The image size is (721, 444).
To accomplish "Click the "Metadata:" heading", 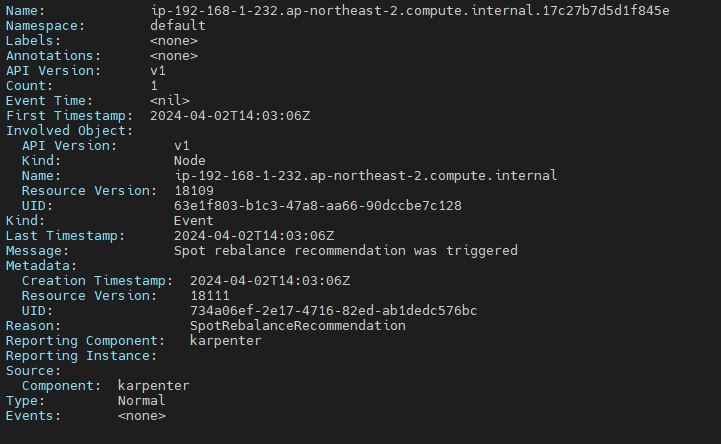I will click(41, 265).
